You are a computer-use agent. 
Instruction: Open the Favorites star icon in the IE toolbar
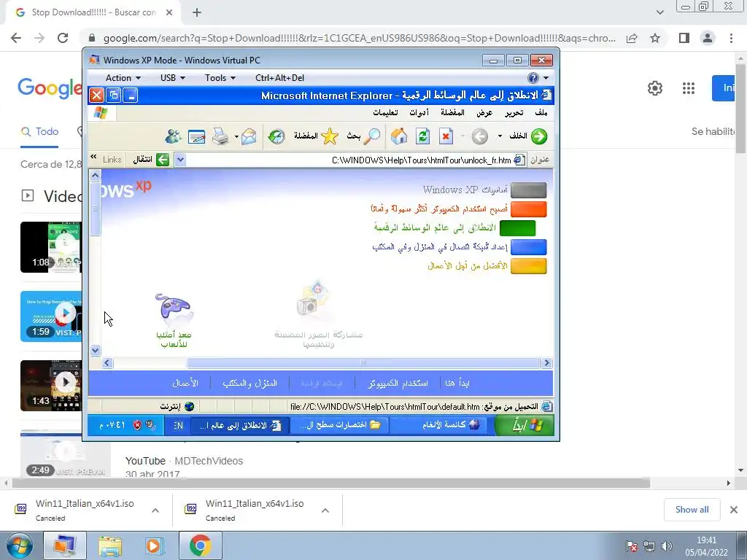click(330, 136)
